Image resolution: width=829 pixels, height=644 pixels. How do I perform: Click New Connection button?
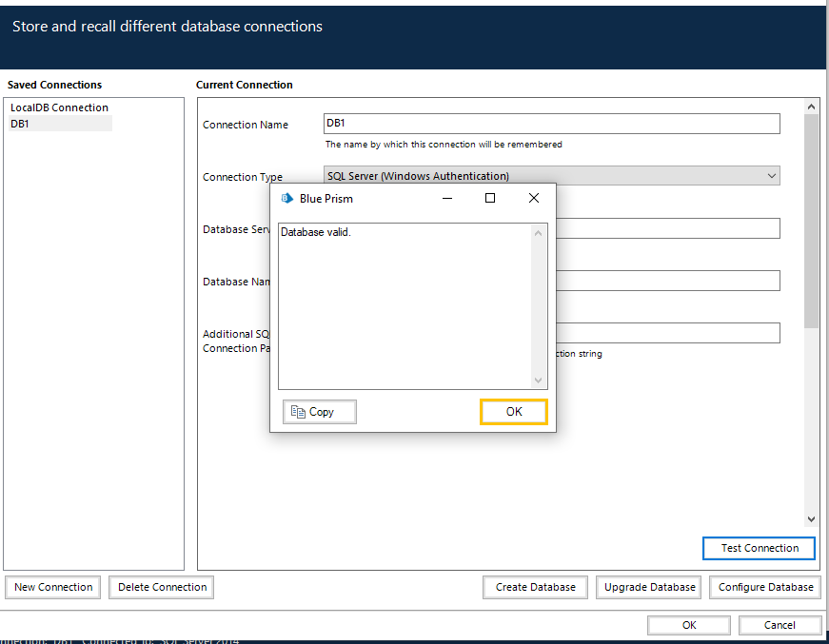(54, 587)
